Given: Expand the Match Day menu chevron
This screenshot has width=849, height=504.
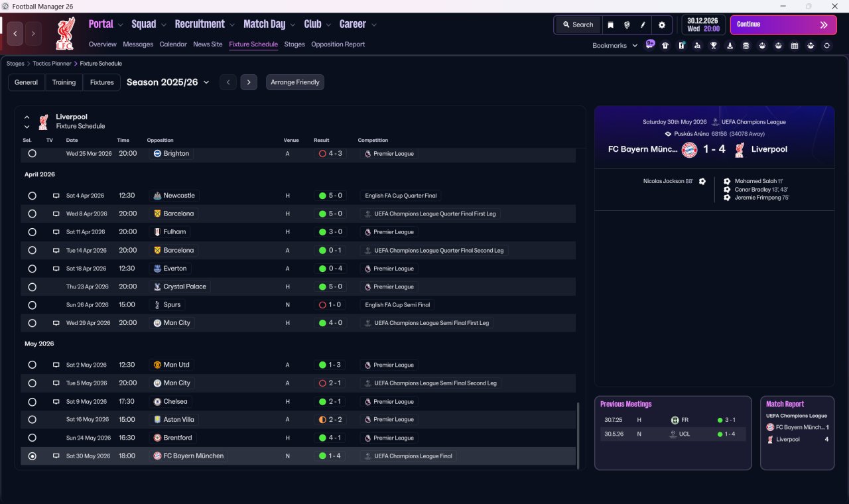Looking at the screenshot, I should (x=293, y=25).
